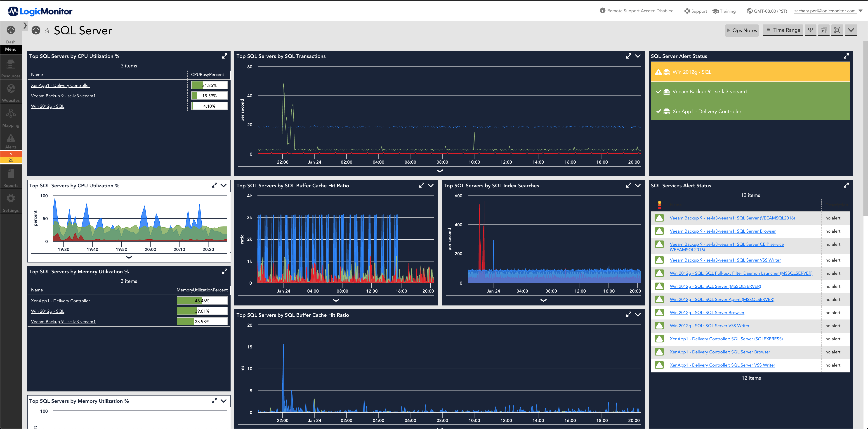
Task: Expand the sidebar with the chevron arrow
Action: pos(25,25)
